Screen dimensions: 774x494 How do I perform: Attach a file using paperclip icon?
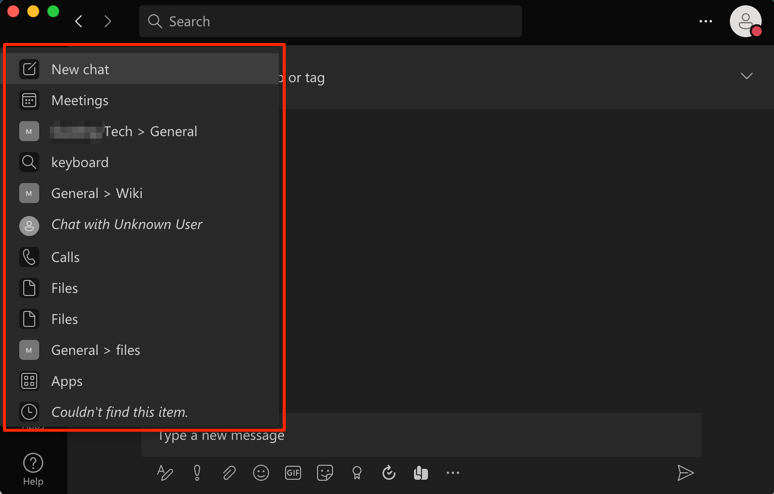[x=229, y=473]
